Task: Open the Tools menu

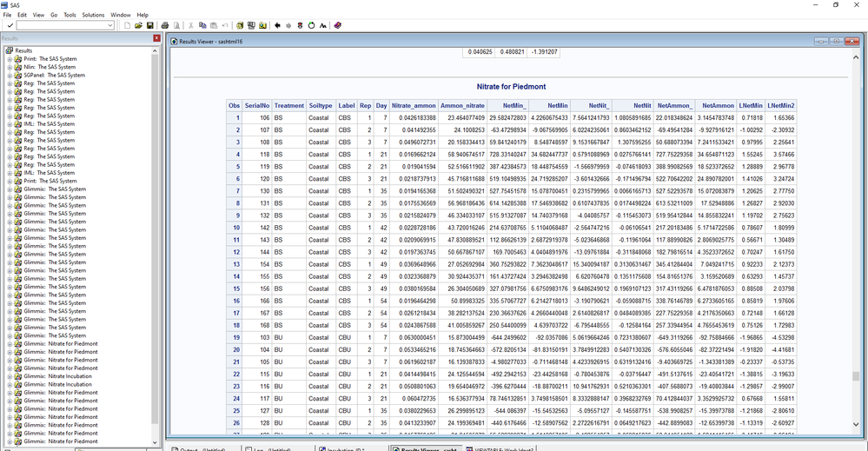Action: tap(70, 15)
